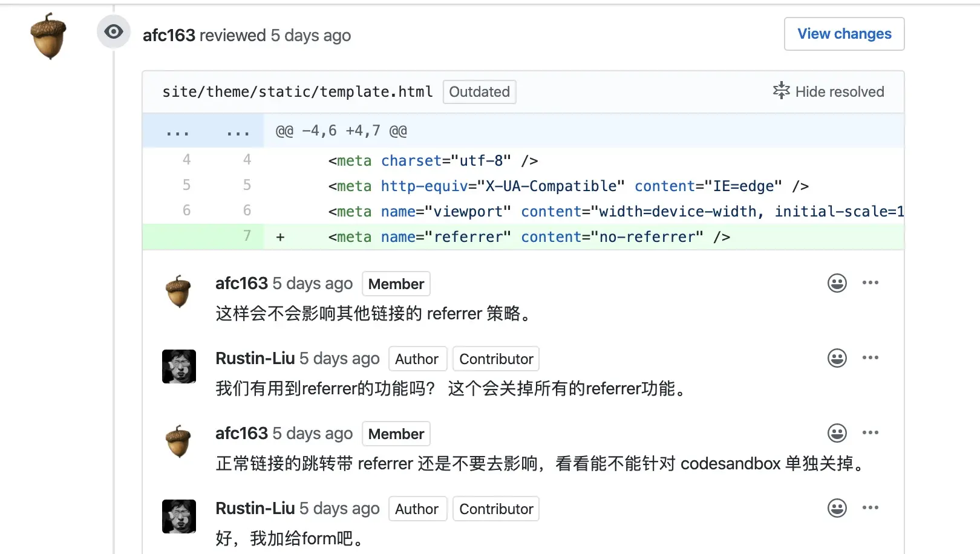The width and height of the screenshot is (980, 554).
Task: Click the added line 7 number
Action: point(247,236)
